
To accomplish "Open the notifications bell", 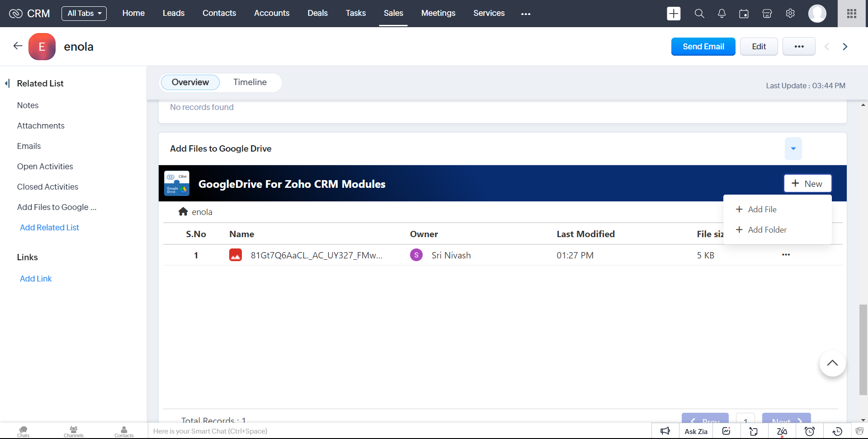I will (722, 14).
